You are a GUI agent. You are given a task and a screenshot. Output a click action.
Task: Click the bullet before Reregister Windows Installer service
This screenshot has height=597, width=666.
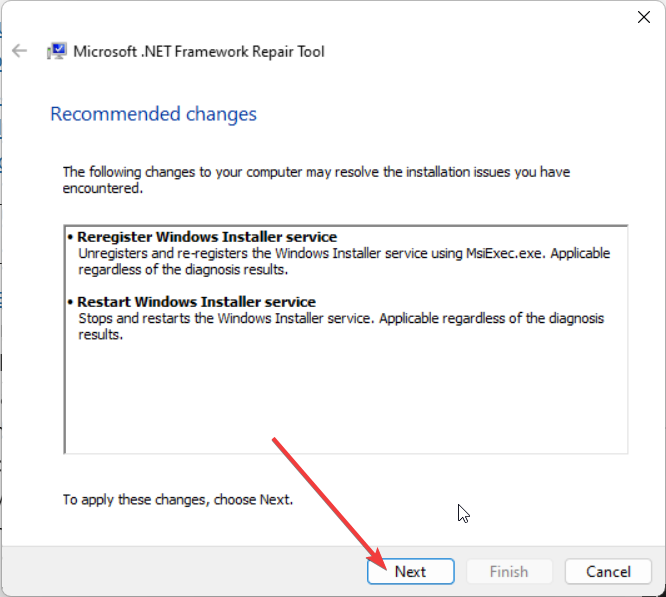[x=71, y=237]
